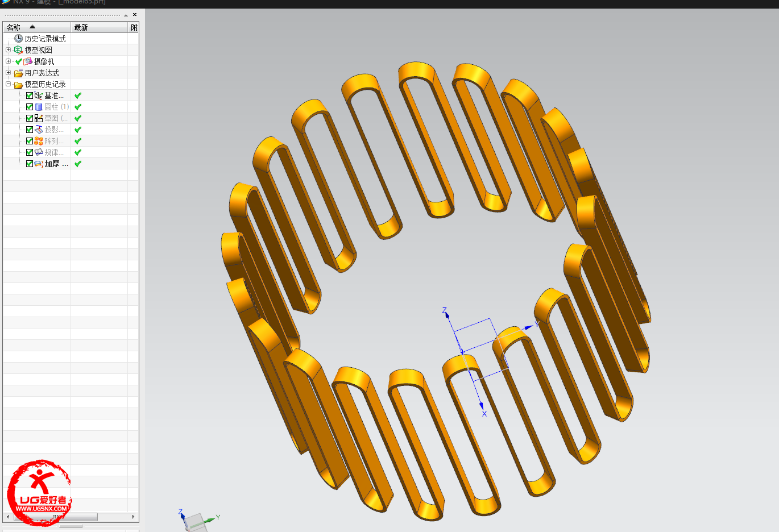Expand the 模型视图 tree node
This screenshot has height=532, width=779.
pyautogui.click(x=8, y=50)
